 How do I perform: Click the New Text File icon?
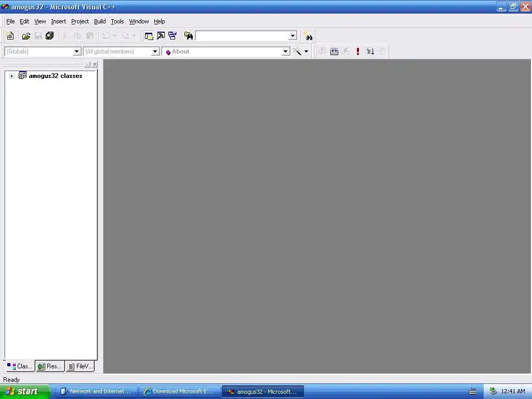(x=10, y=36)
